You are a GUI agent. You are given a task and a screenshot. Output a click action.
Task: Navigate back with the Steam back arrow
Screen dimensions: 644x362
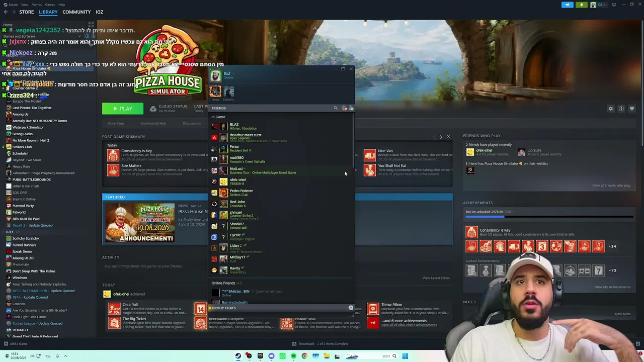[5, 12]
